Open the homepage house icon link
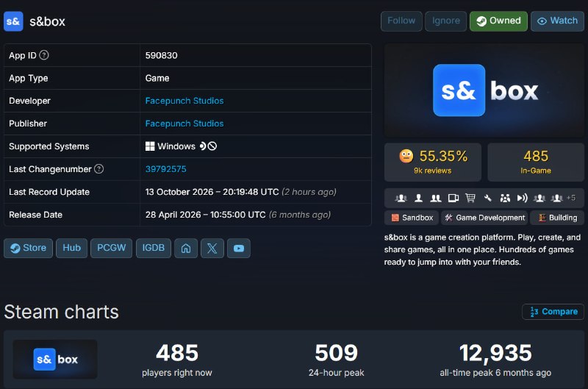The height and width of the screenshot is (389, 588). click(186, 249)
